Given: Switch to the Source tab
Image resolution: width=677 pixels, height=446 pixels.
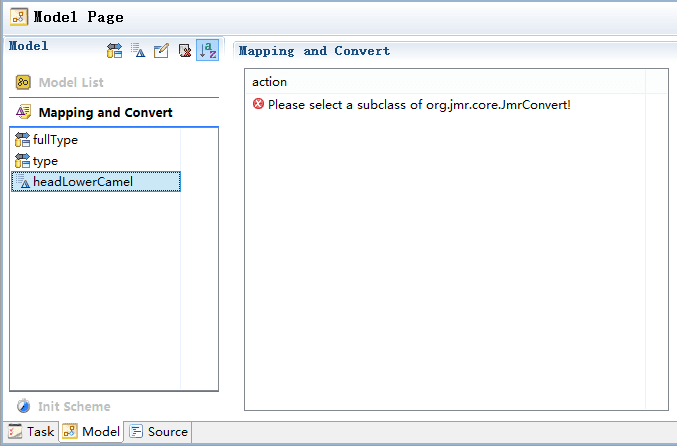Looking at the screenshot, I should [x=158, y=431].
